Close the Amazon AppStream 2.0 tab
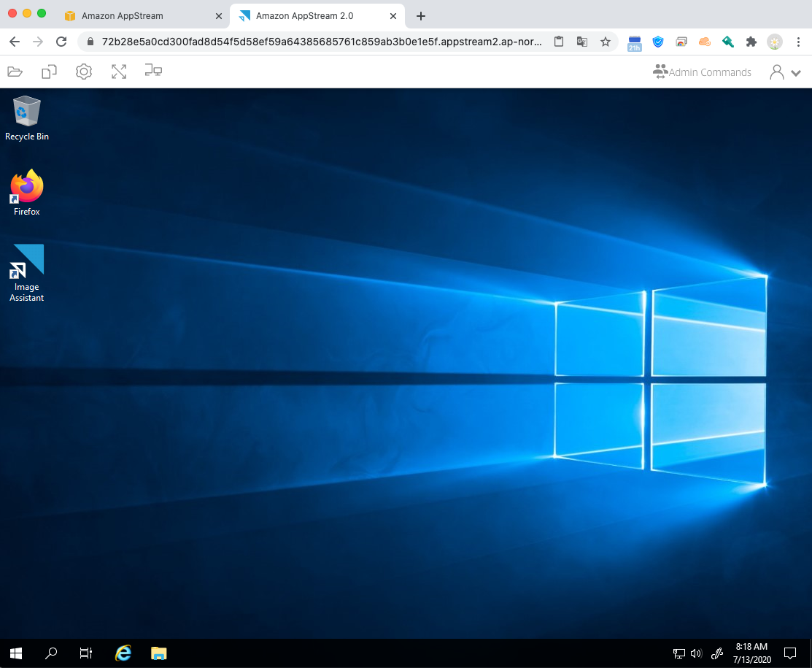812x668 pixels. click(x=393, y=16)
